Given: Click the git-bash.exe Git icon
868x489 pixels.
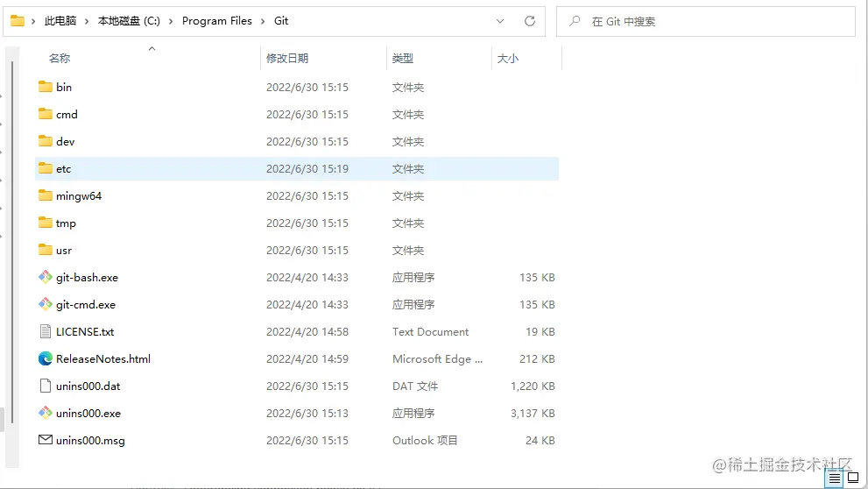Looking at the screenshot, I should 46,277.
